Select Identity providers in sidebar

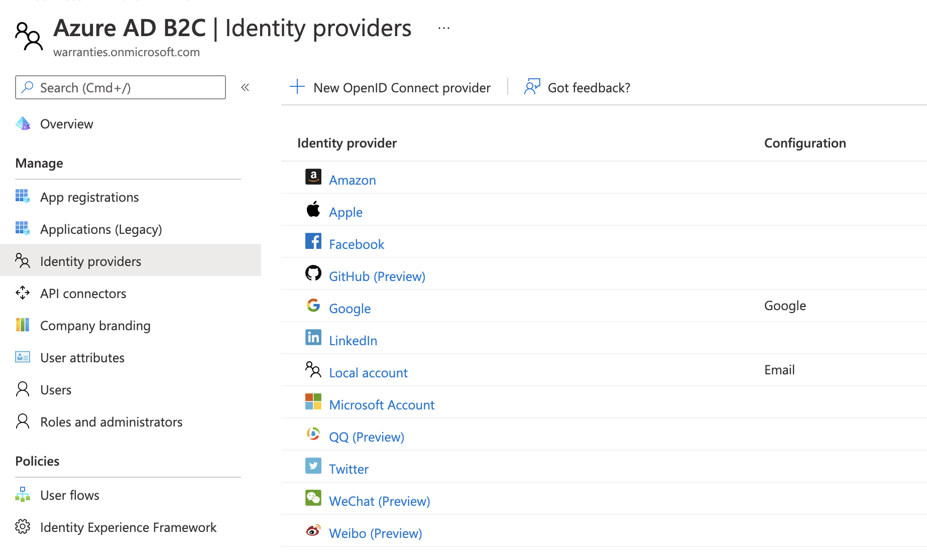tap(131, 260)
